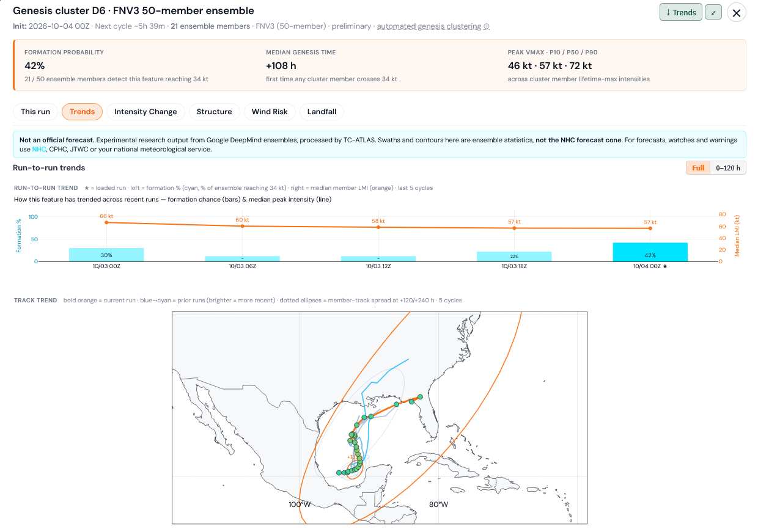Open the Wind Risk tab

tap(270, 112)
